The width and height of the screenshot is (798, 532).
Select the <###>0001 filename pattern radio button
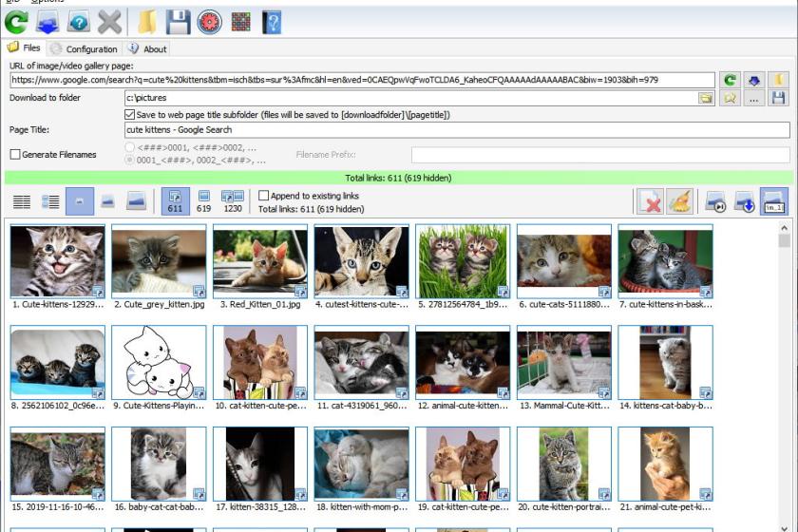(130, 147)
